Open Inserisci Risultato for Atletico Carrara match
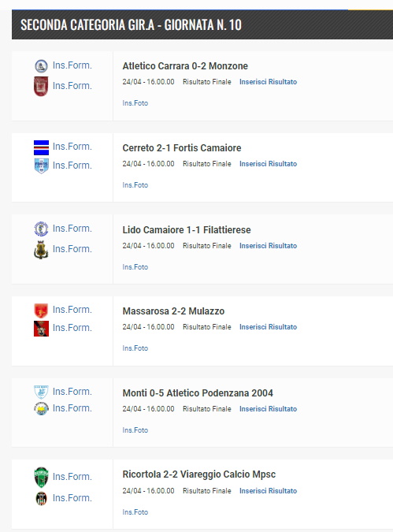Viewport: 393px width, 532px height. (268, 82)
